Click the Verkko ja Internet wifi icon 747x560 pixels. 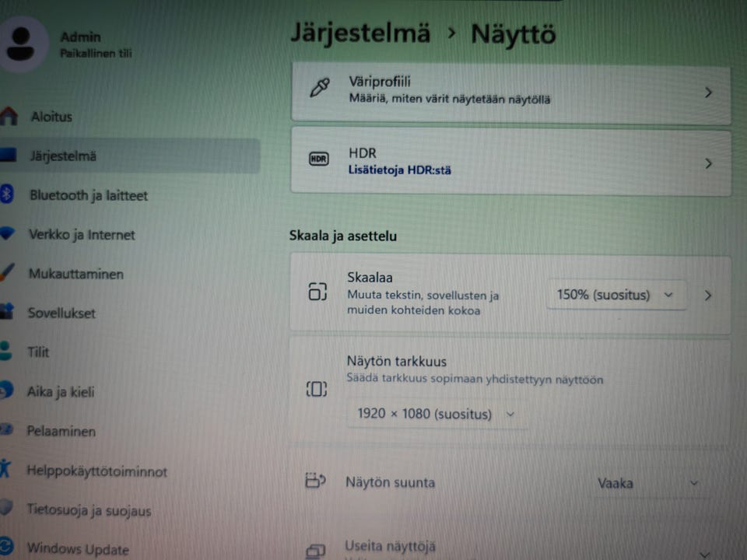click(8, 233)
